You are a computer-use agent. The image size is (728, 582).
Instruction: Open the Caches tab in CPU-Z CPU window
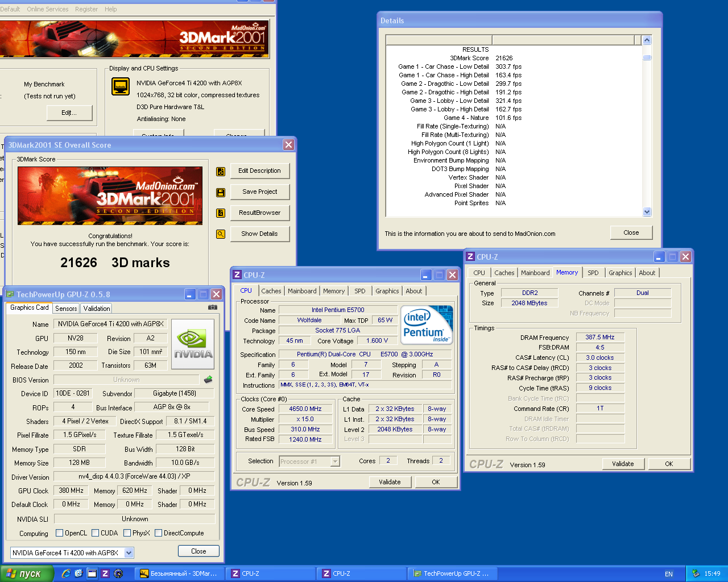271,291
